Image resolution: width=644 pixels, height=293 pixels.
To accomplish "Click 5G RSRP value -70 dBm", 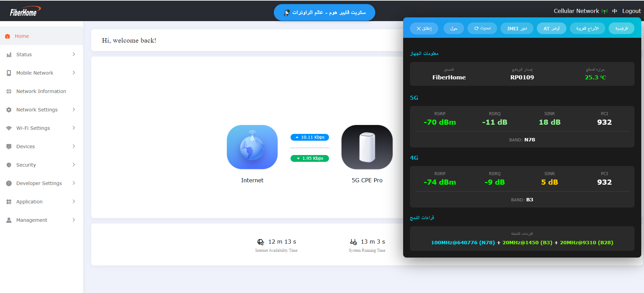I will click(x=440, y=122).
